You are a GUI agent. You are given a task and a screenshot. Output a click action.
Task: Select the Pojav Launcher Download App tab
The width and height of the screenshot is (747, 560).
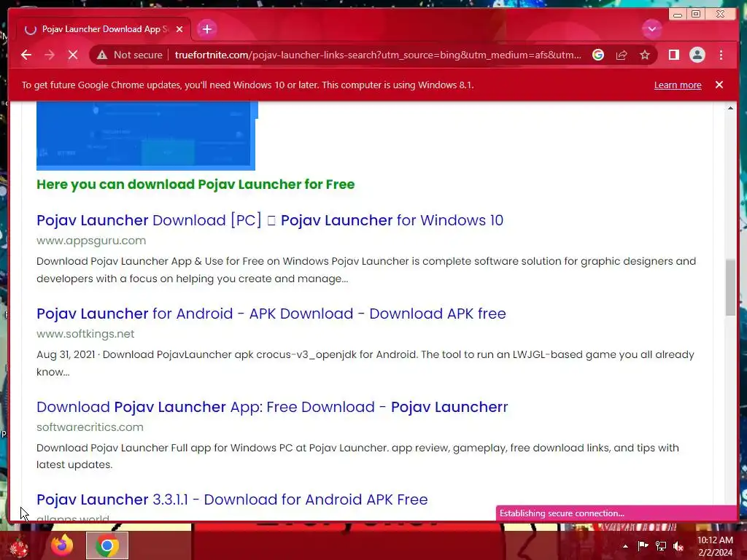click(104, 29)
